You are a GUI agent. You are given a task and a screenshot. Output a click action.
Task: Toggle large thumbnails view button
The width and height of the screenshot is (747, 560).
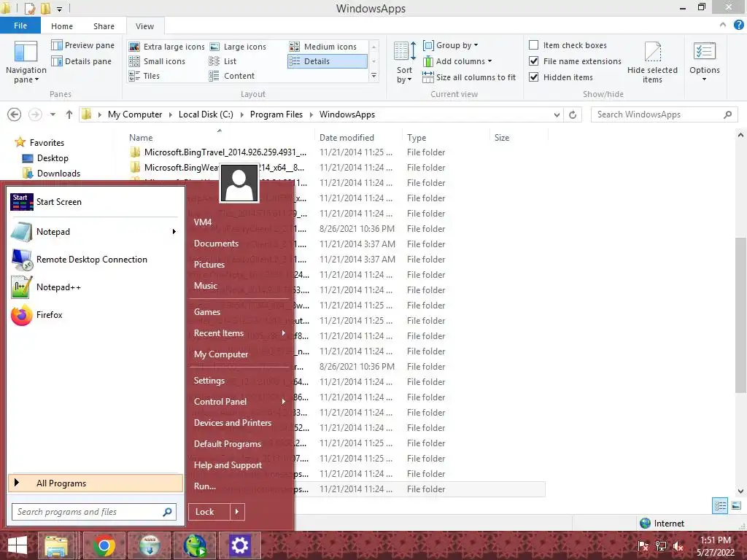point(736,506)
